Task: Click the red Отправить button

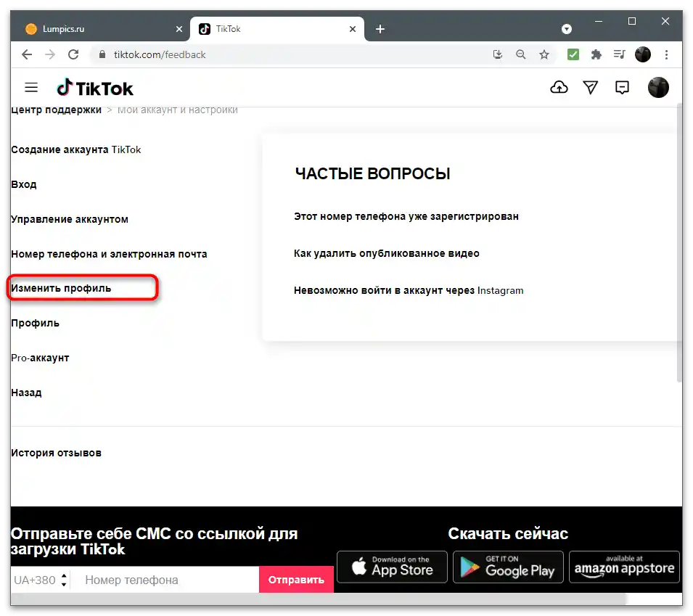Action: pos(296,580)
